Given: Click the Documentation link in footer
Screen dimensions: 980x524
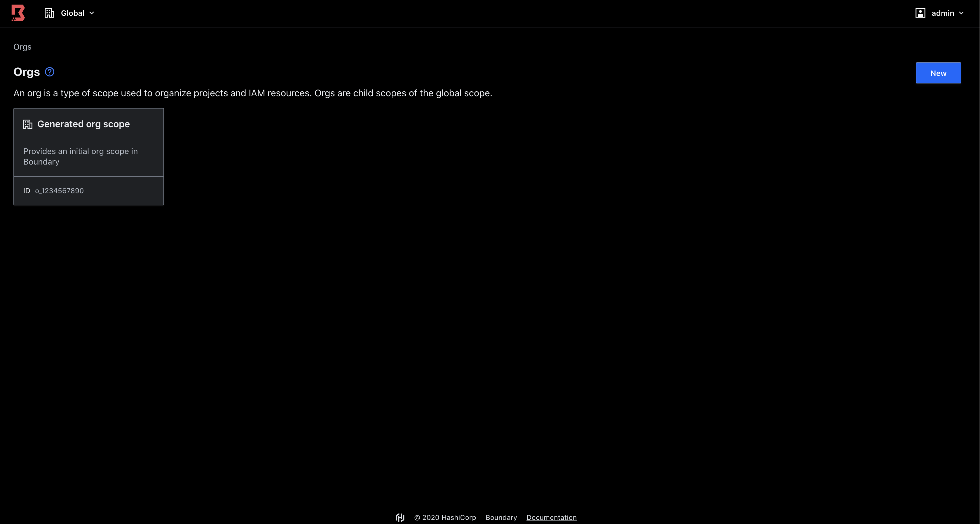Looking at the screenshot, I should (x=552, y=517).
